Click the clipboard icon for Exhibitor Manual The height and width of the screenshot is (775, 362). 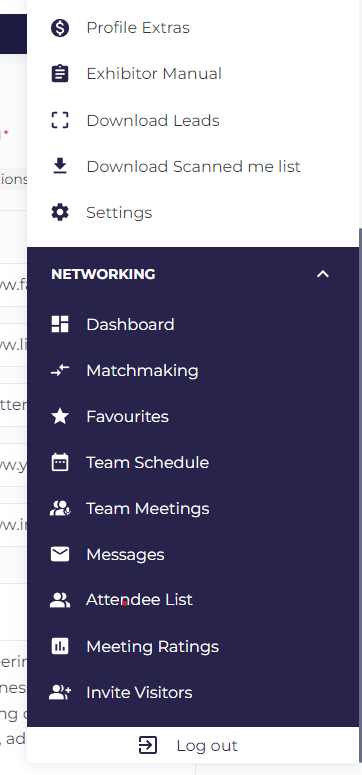pyautogui.click(x=60, y=74)
